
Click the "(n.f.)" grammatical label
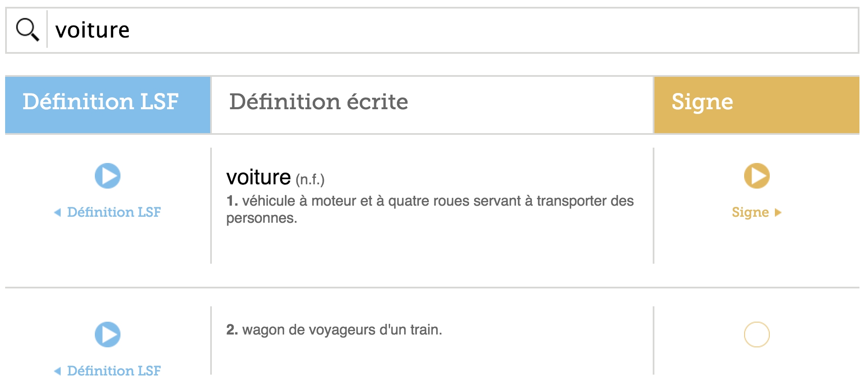(310, 180)
